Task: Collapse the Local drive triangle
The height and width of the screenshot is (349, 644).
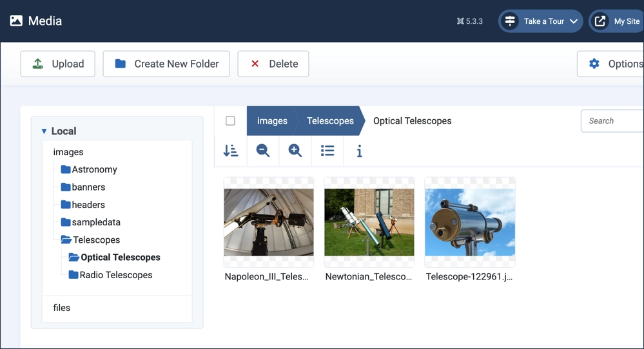Action: pyautogui.click(x=44, y=131)
